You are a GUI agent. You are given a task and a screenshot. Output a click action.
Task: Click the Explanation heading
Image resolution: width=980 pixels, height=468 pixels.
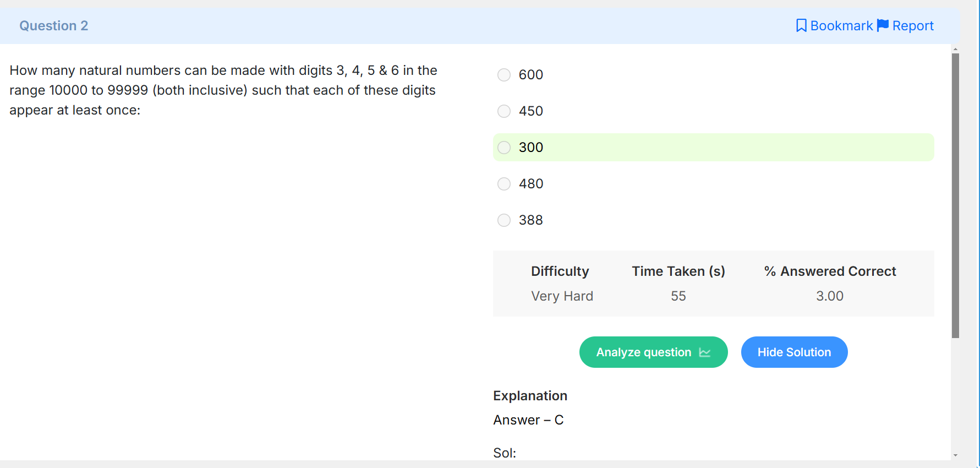530,396
